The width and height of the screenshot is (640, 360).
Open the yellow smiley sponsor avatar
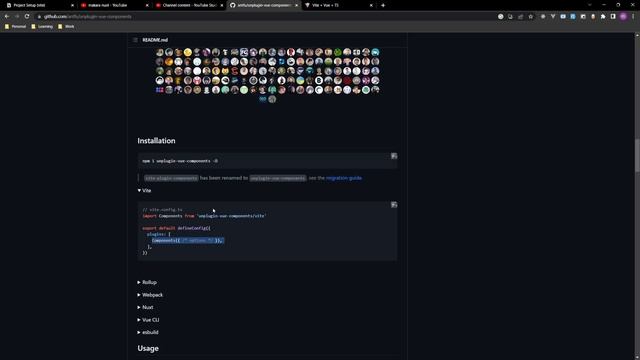(x=188, y=52)
